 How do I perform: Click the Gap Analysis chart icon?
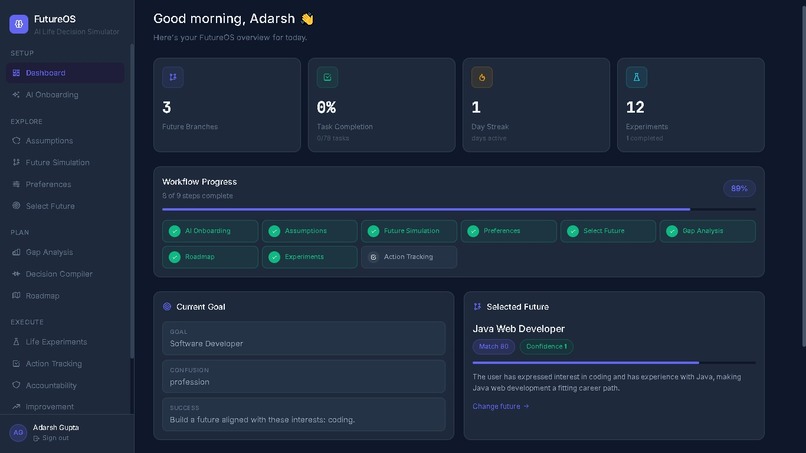tap(16, 252)
